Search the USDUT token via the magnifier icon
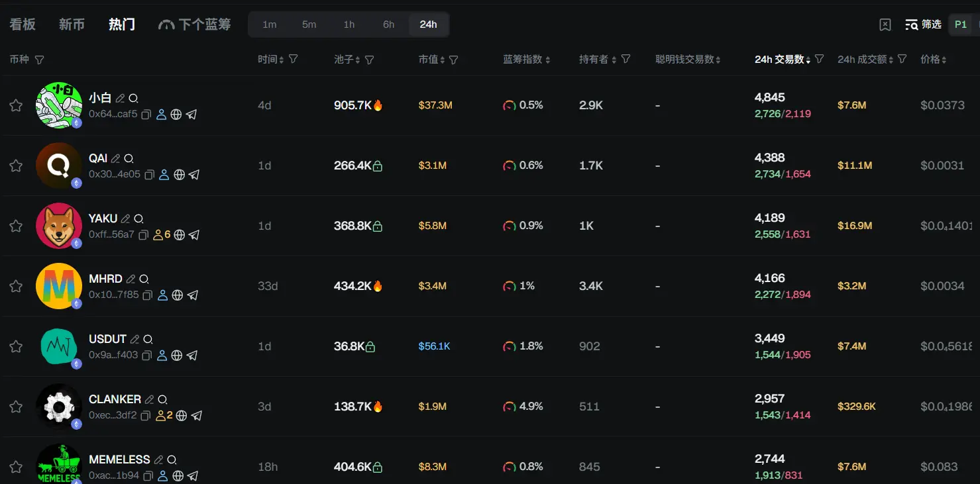 [x=148, y=339]
